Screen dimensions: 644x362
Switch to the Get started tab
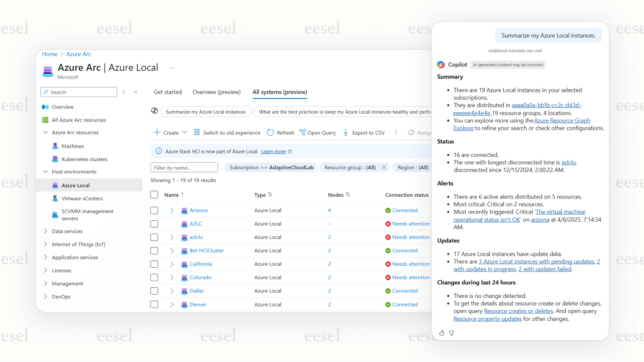[168, 92]
